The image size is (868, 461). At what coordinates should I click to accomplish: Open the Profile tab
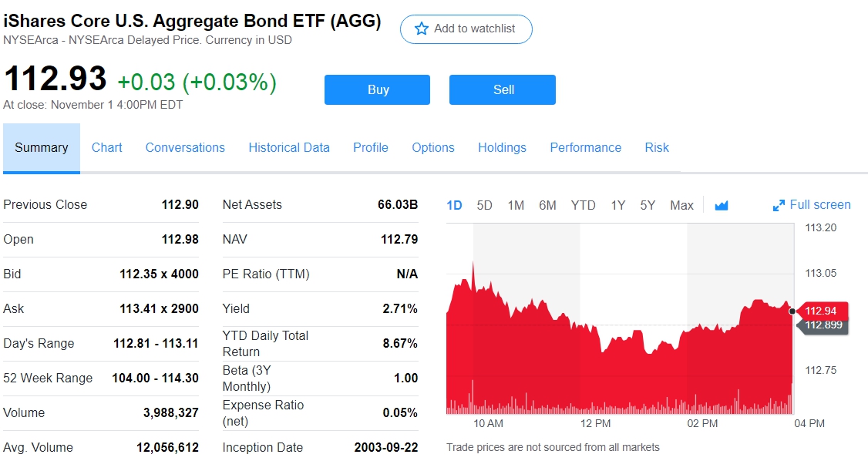coord(371,147)
